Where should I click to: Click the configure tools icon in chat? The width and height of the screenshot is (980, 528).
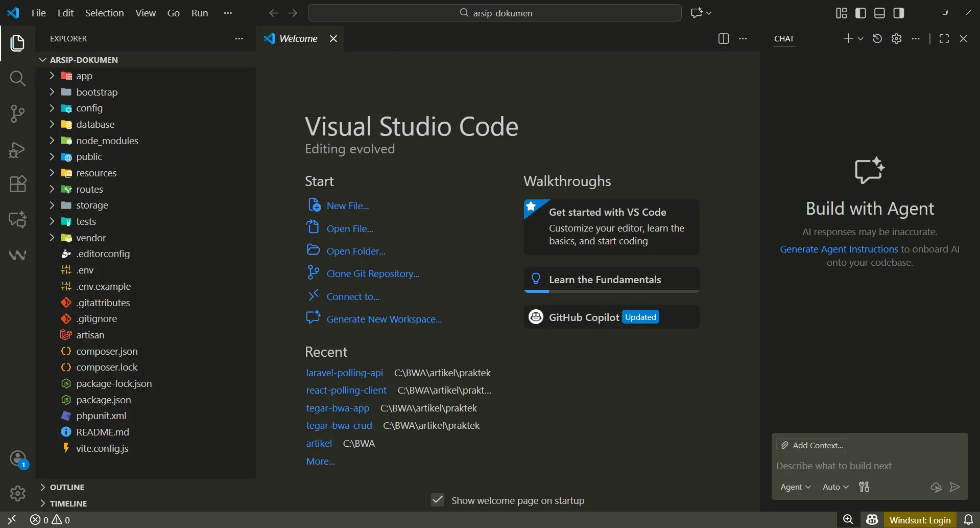pyautogui.click(x=864, y=487)
